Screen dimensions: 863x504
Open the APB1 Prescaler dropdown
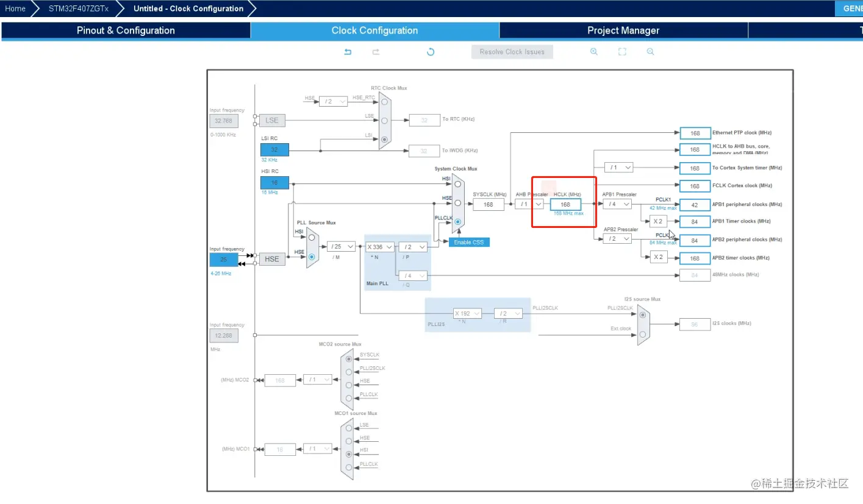617,204
